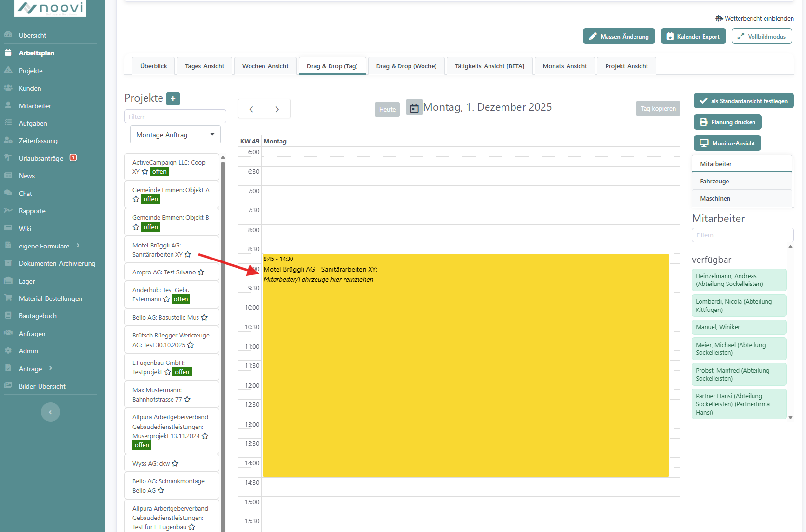This screenshot has height=532, width=806.
Task: Click the Kunden sidebar icon
Action: click(8, 88)
